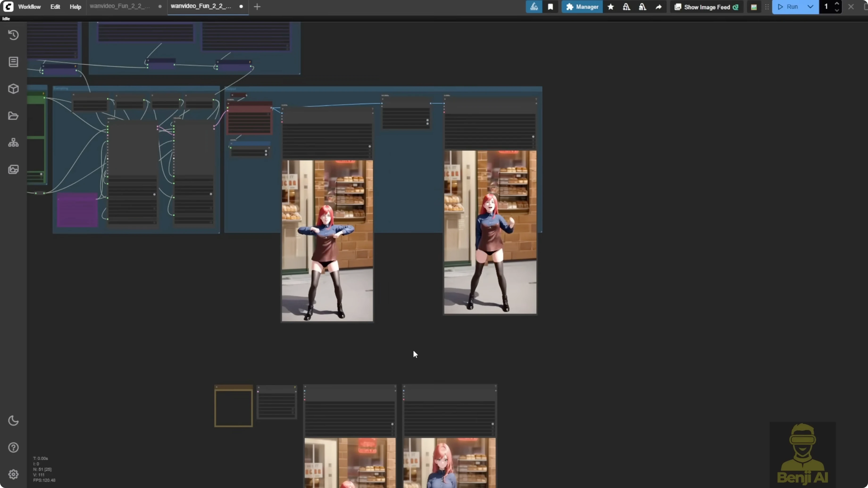
Task: Toggle dark mode with the moon icon
Action: tap(13, 421)
